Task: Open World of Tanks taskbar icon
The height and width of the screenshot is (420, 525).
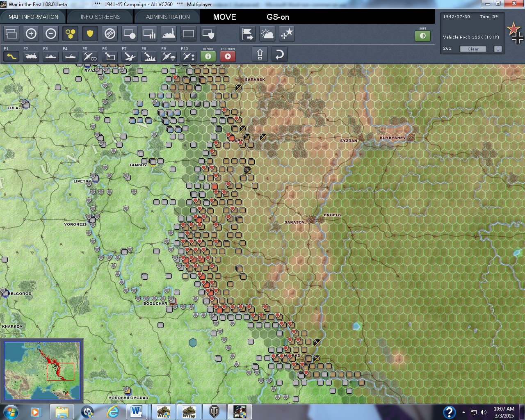Action: [214, 412]
